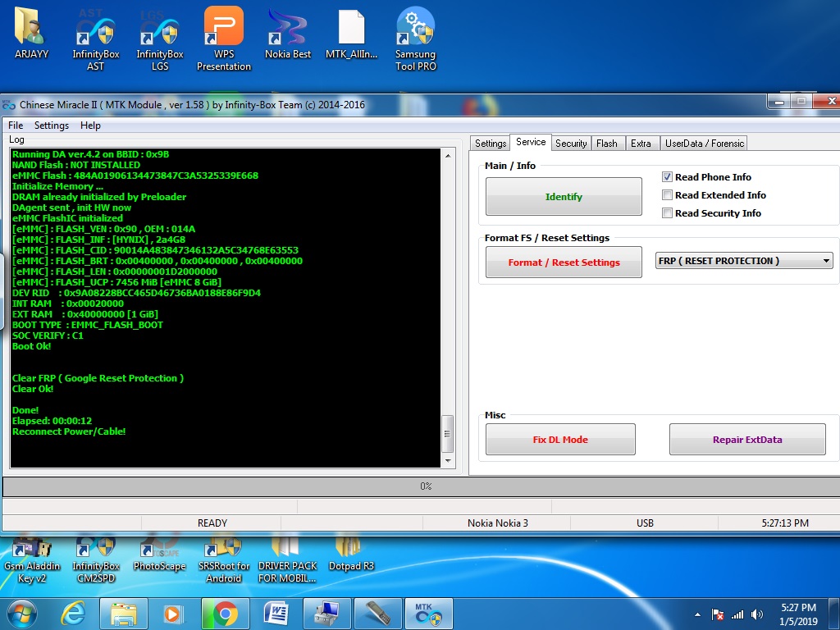Viewport: 840px width, 630px height.
Task: Click the log scrollbar up arrow
Action: pos(448,155)
